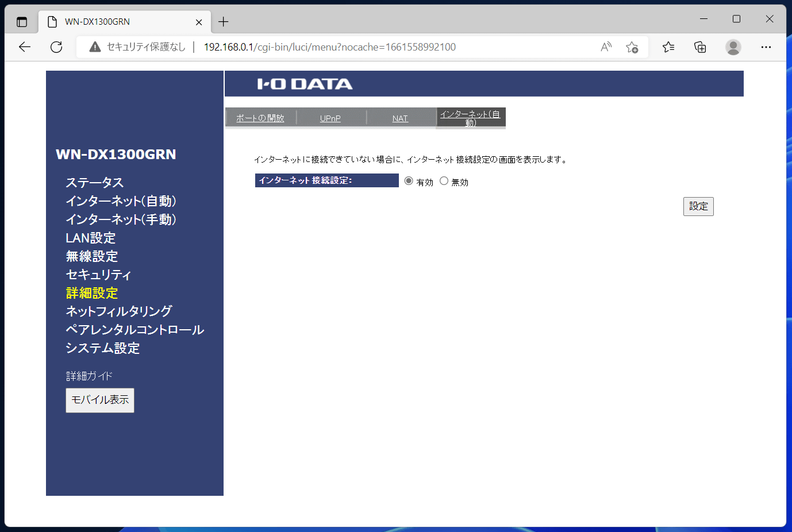Open a new tab with plus button
792x532 pixels.
click(x=224, y=22)
